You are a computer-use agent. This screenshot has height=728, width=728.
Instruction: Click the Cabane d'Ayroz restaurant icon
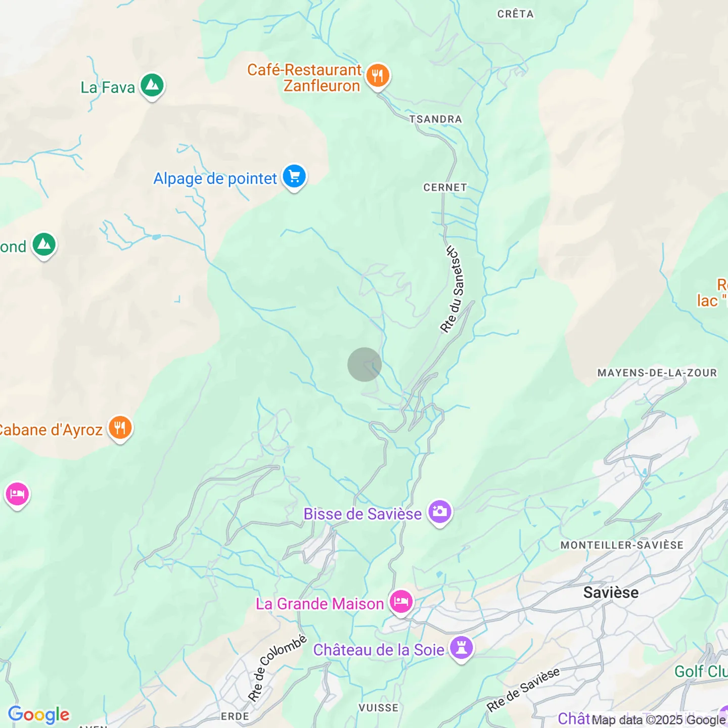point(120,429)
